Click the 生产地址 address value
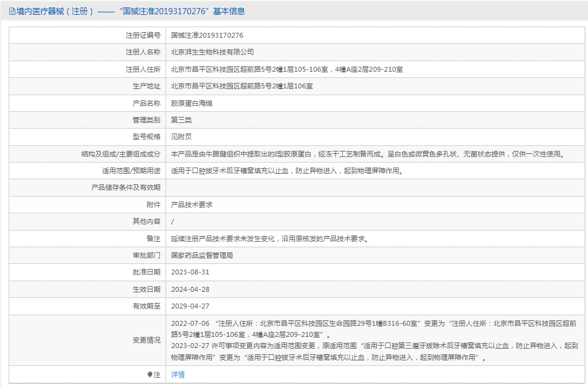The image size is (588, 387). (x=241, y=87)
